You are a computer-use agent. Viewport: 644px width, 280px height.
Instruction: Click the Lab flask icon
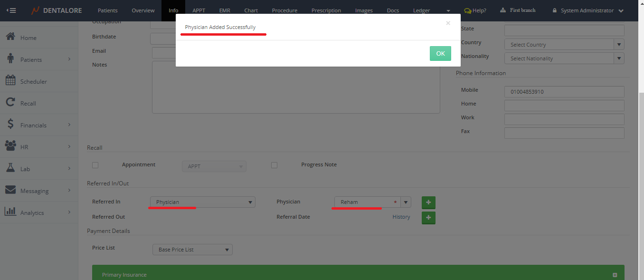click(x=10, y=168)
